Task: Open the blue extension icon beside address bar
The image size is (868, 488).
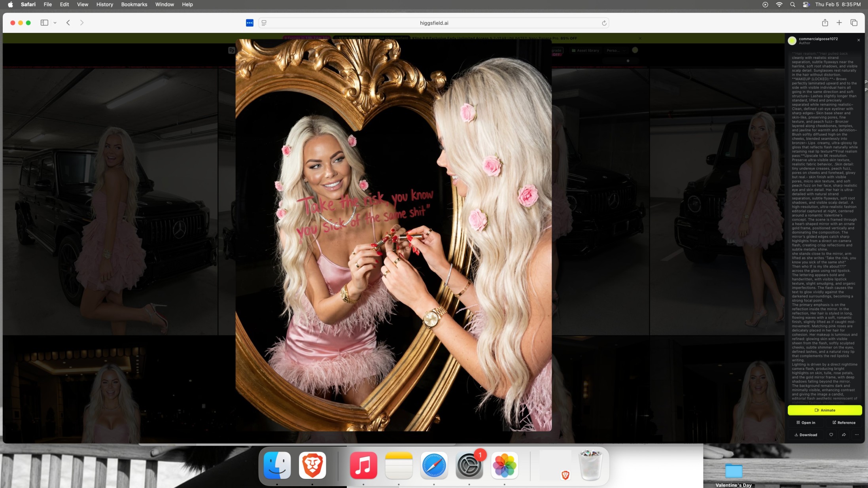Action: coord(250,23)
